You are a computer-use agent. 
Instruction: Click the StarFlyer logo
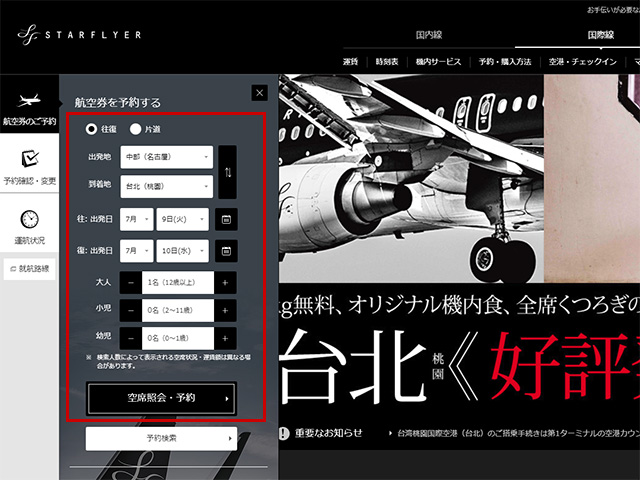79,36
